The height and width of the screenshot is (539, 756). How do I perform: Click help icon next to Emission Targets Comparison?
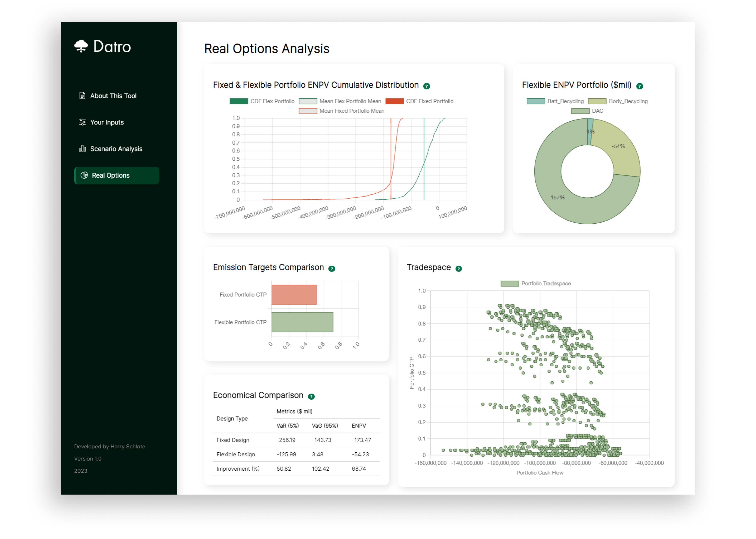tap(332, 269)
